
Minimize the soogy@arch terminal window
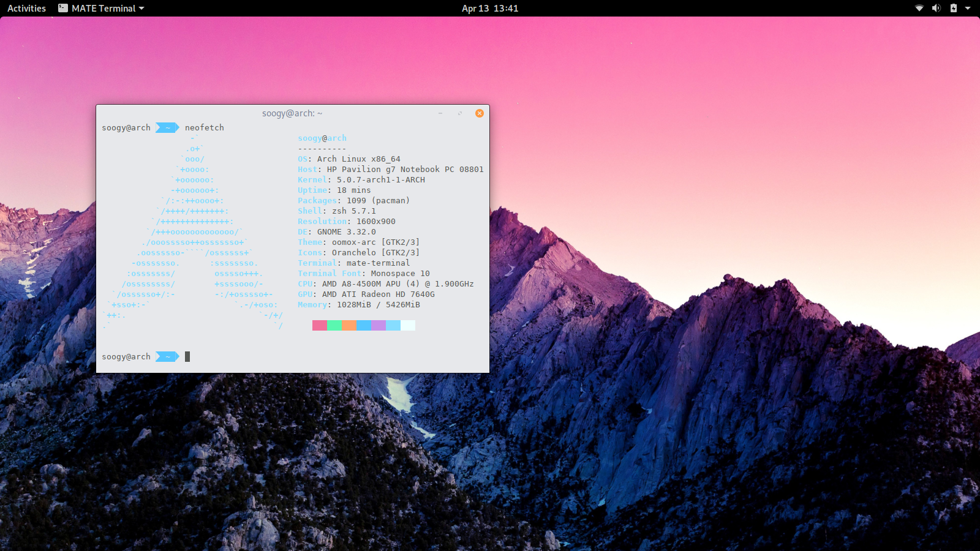point(441,113)
